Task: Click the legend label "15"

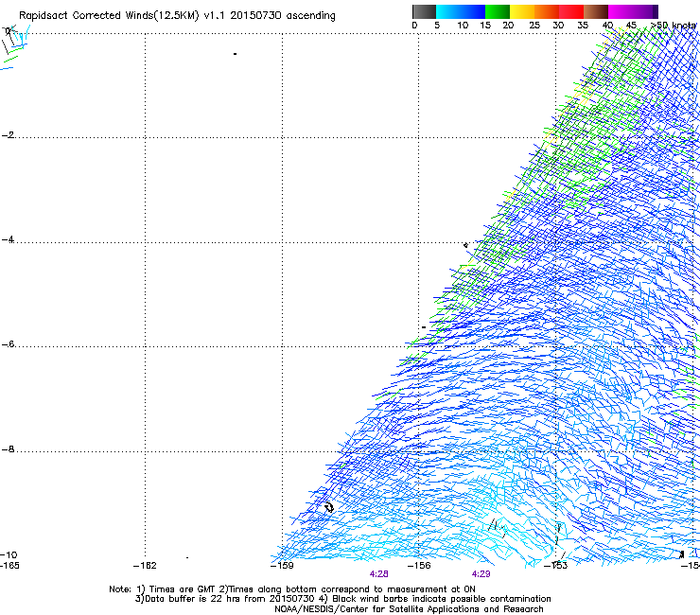Action: tap(485, 26)
